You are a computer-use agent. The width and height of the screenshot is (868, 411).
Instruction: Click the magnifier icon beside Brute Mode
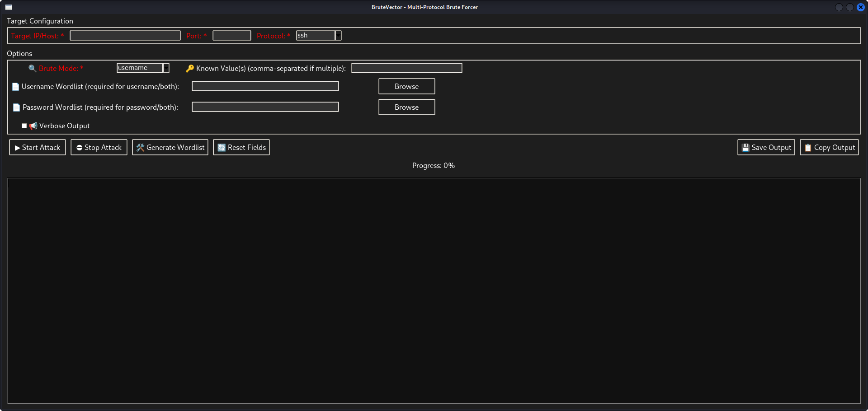(x=32, y=68)
